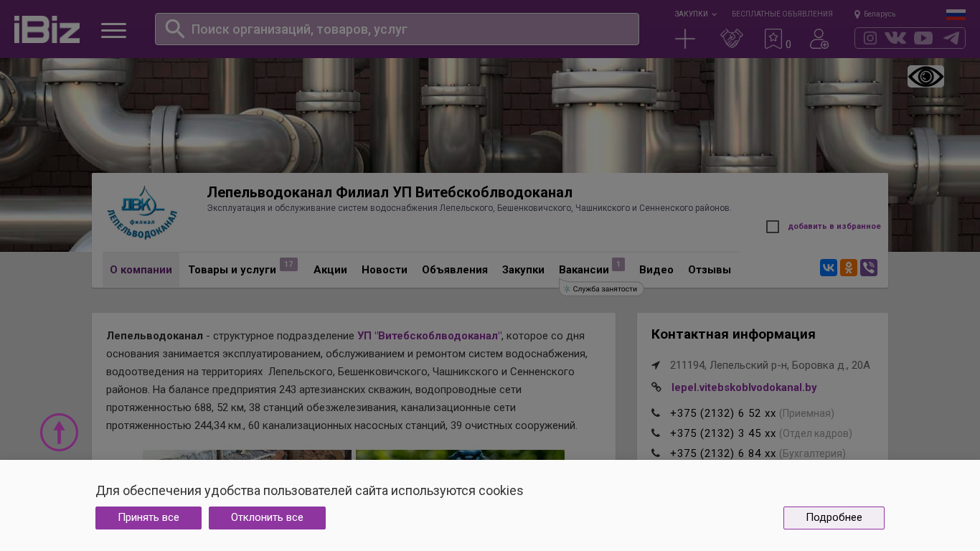Share the company page via Viber

click(x=869, y=268)
